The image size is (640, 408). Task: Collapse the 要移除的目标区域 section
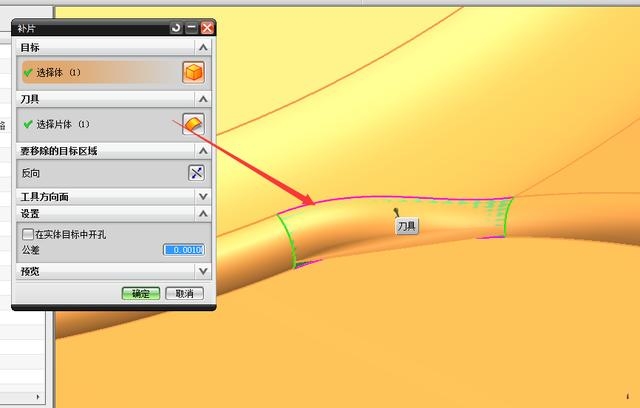[x=203, y=151]
